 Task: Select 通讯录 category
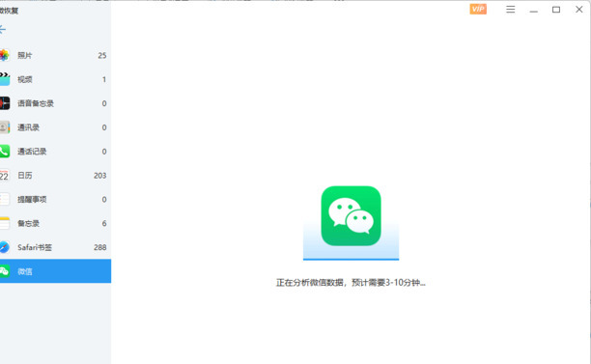(55, 127)
